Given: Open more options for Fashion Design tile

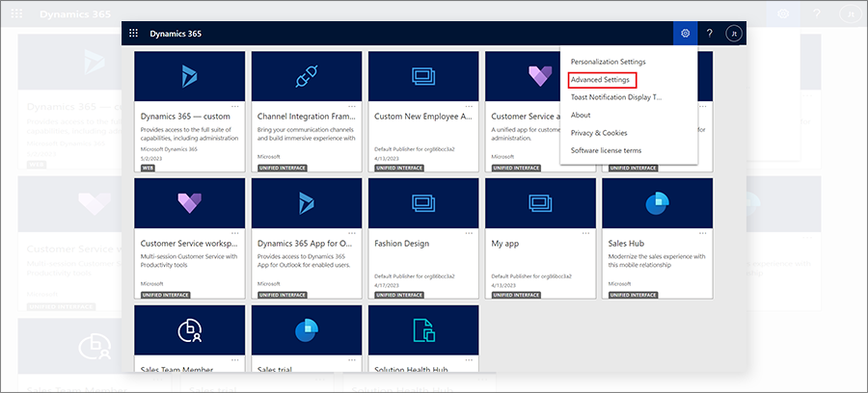Looking at the screenshot, I should point(469,233).
